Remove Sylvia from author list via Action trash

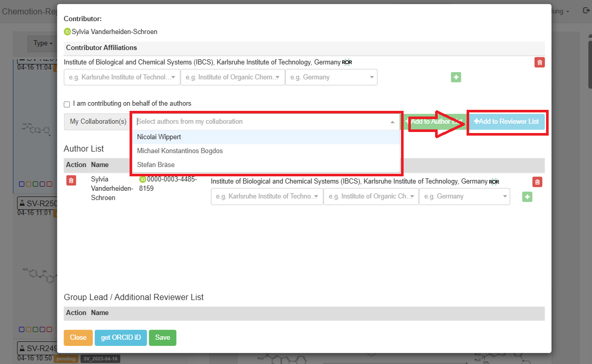tap(71, 180)
